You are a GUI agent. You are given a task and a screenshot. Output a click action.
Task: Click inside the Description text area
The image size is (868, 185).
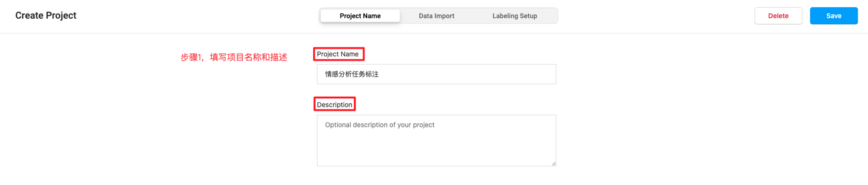(x=436, y=140)
